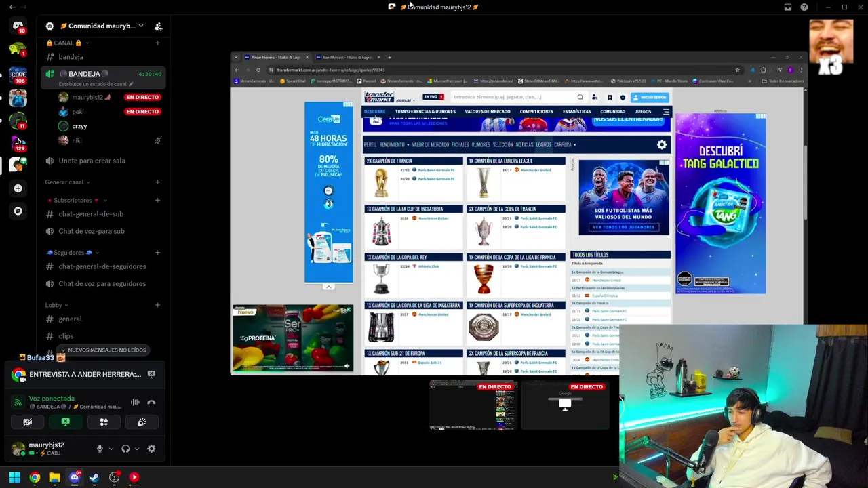
Task: Click Add a Server plus icon
Action: click(18, 188)
